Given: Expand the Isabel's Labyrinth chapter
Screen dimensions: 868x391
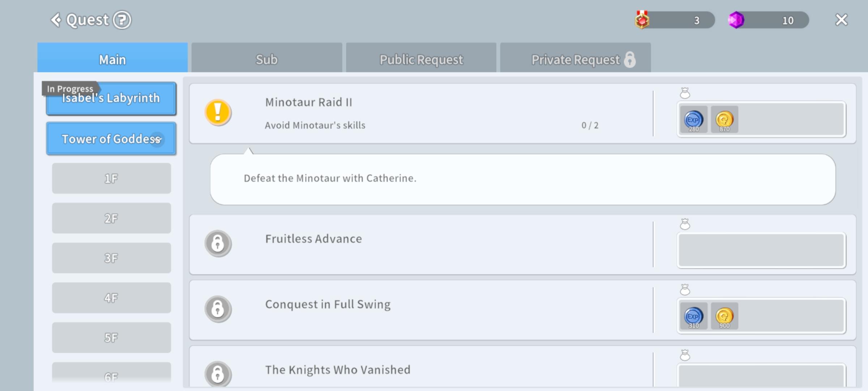Looking at the screenshot, I should 111,99.
